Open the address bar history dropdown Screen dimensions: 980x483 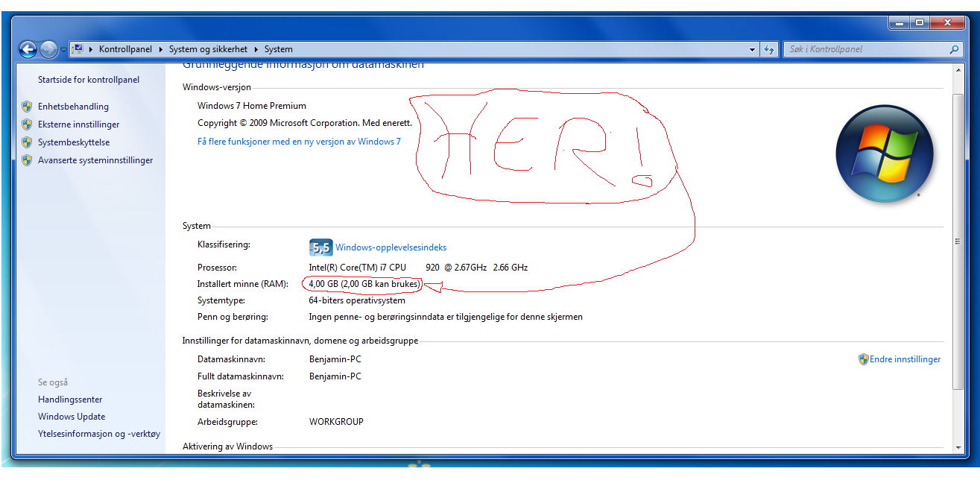752,49
